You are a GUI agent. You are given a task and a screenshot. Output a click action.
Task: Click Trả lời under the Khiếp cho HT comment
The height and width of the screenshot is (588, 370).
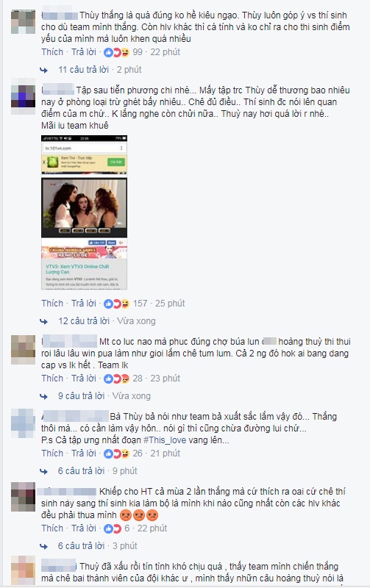(x=84, y=528)
